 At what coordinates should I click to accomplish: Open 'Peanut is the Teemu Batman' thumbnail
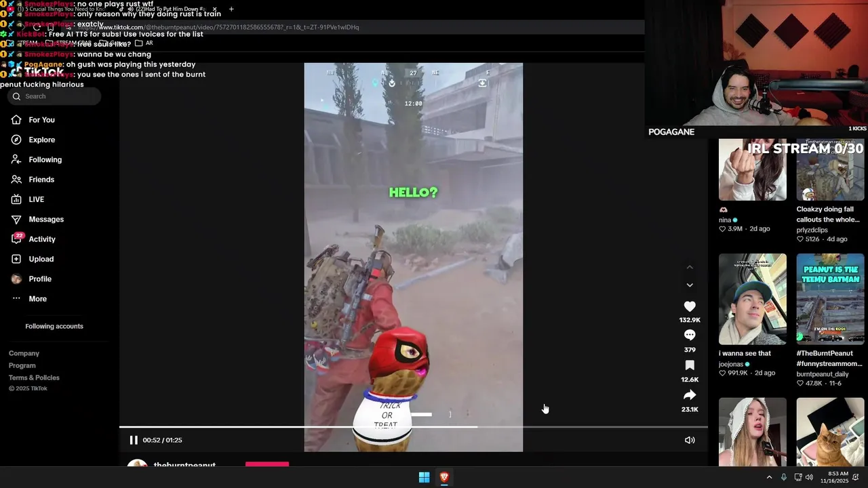pos(831,299)
